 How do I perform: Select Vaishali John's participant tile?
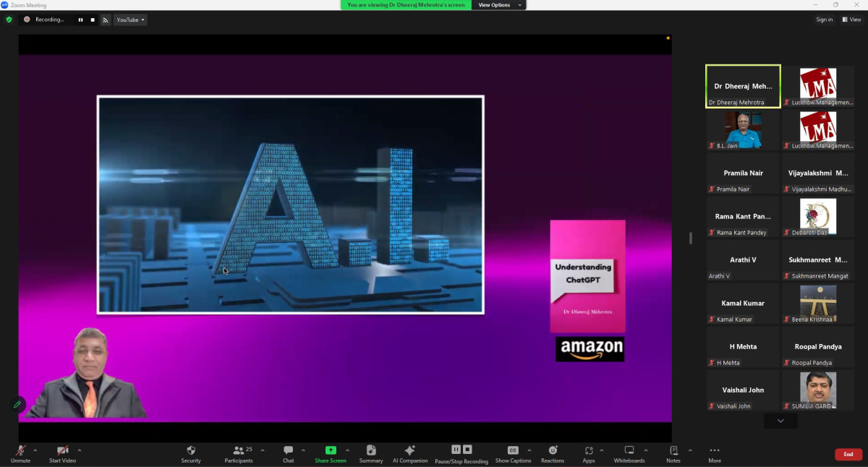click(x=743, y=390)
